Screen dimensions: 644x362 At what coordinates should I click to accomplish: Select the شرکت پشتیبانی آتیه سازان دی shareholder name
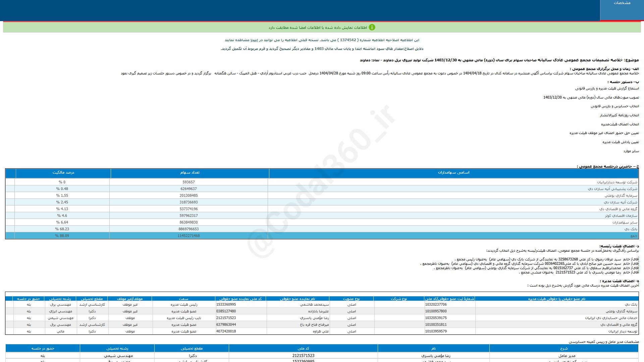coord(612,189)
